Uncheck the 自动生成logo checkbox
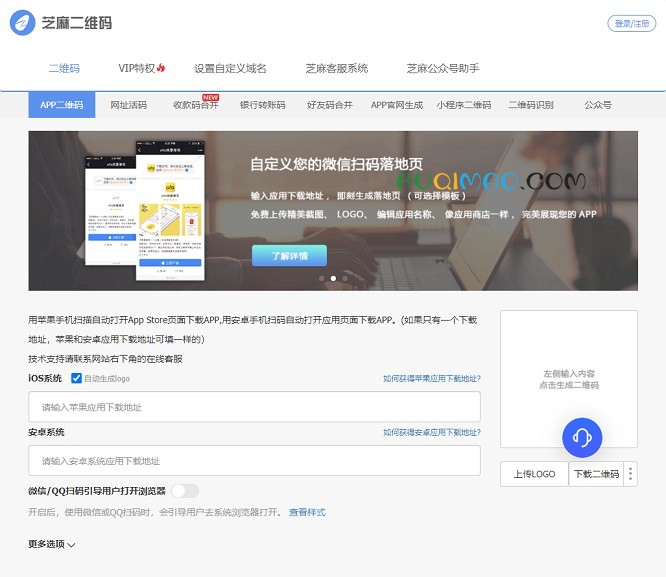 tap(76, 378)
